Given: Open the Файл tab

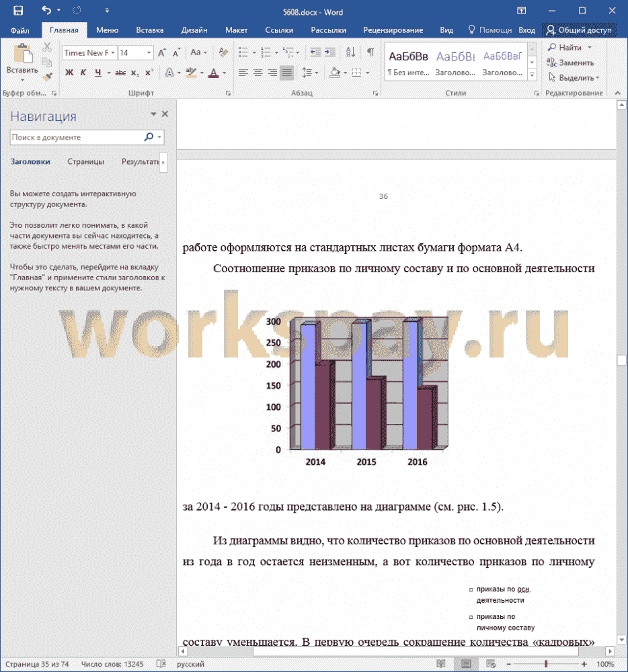Looking at the screenshot, I should pyautogui.click(x=19, y=30).
